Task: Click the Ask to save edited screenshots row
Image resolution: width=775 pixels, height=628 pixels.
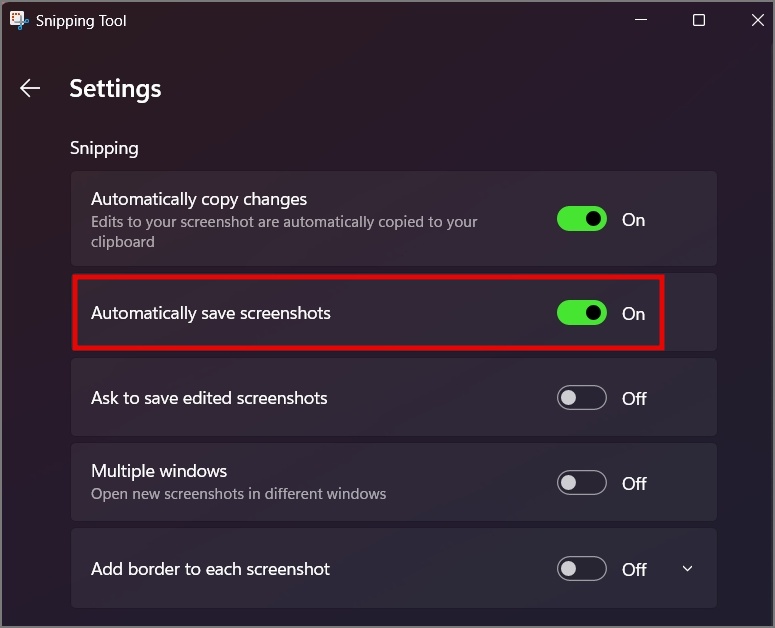Action: [394, 397]
